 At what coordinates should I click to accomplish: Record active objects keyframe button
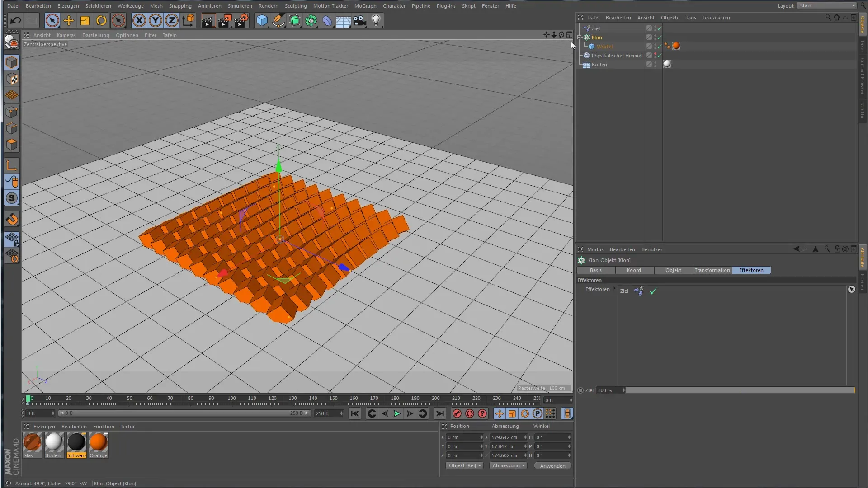(x=457, y=413)
